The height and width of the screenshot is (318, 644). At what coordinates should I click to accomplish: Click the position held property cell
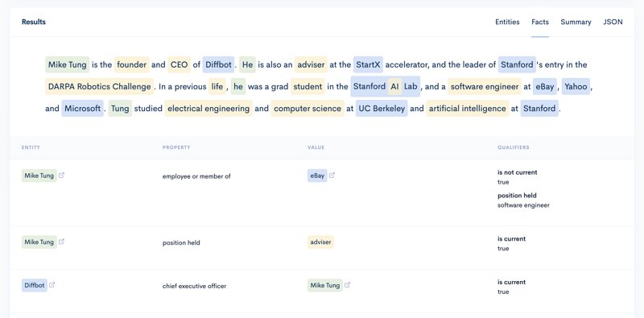(181, 243)
